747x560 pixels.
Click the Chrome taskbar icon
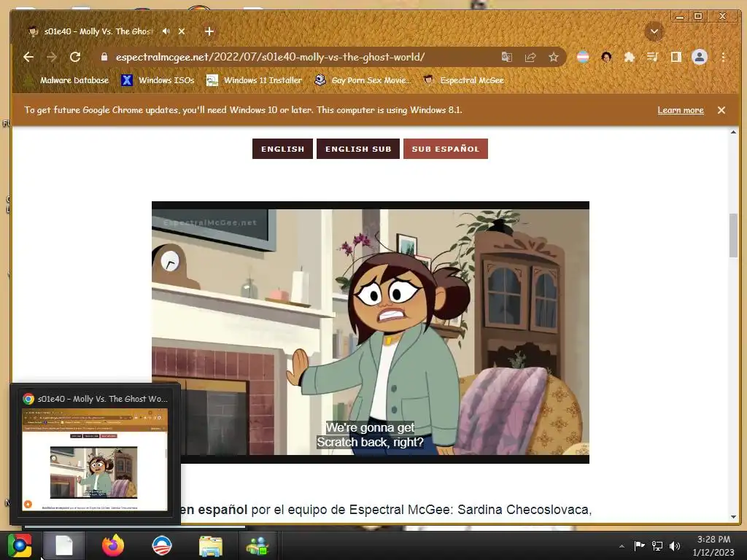pyautogui.click(x=20, y=545)
